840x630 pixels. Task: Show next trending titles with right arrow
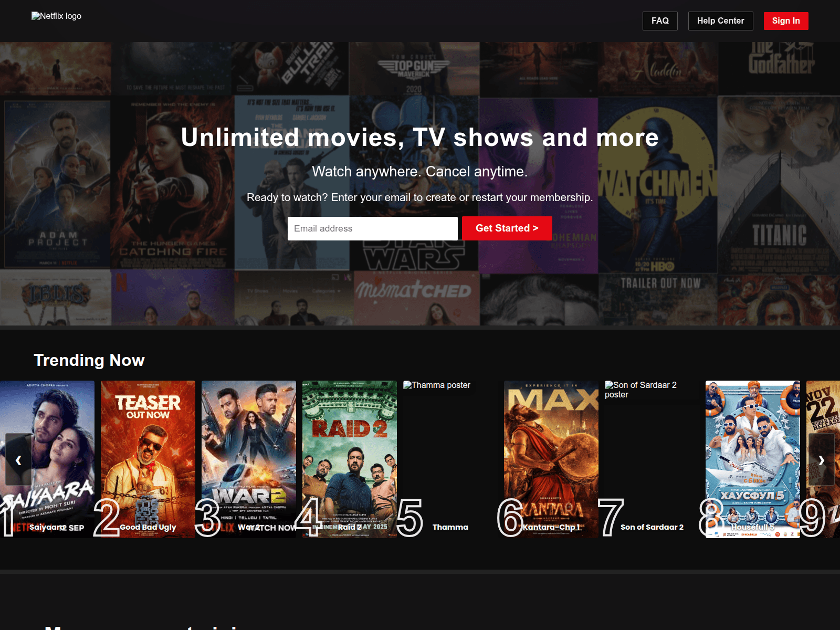click(x=822, y=459)
